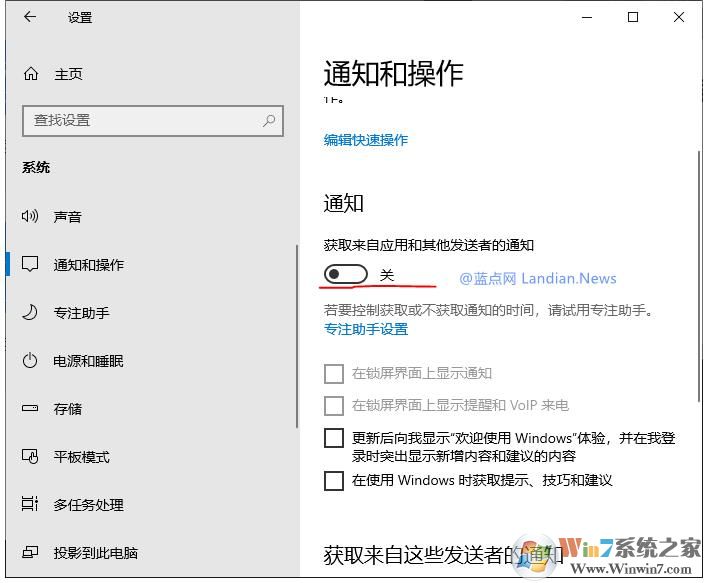Open Focus assist settings (专注助手设置) link
This screenshot has height=583, width=708.
point(366,329)
